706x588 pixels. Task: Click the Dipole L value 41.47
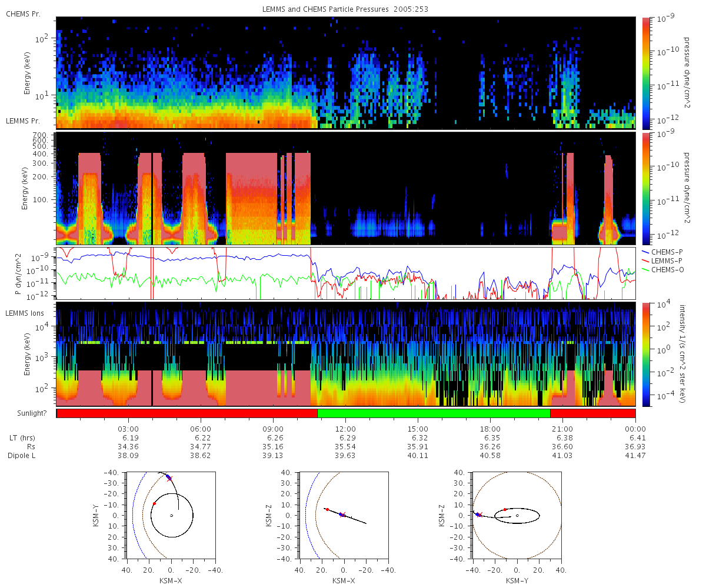tap(636, 456)
